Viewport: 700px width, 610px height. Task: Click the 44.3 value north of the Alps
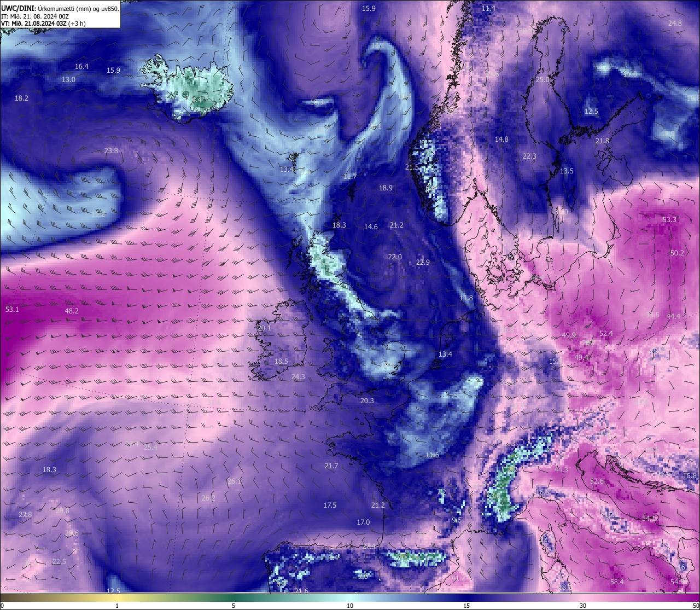(x=561, y=470)
